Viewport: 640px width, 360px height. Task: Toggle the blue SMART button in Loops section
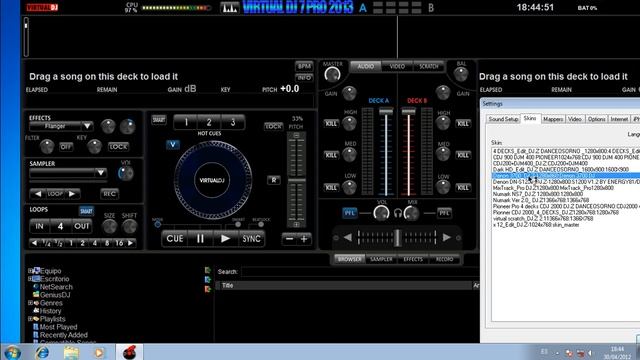point(86,211)
